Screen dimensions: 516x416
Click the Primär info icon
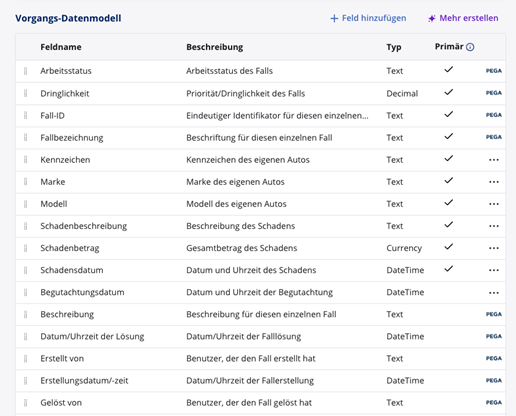(470, 47)
